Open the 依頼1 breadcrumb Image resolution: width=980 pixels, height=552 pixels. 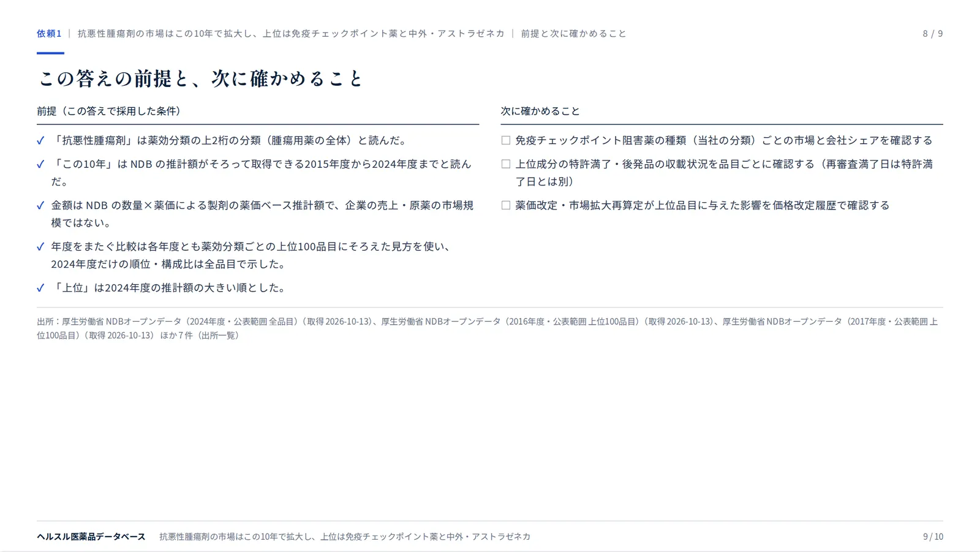click(x=49, y=34)
